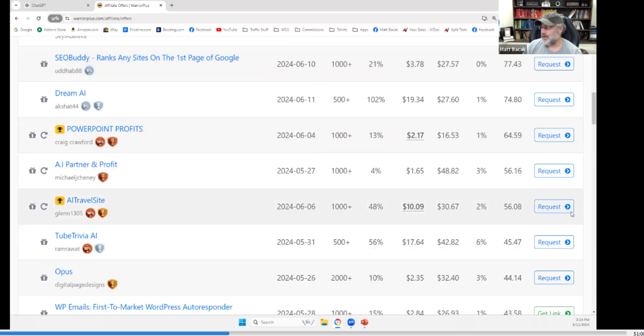Click the trophy icon next to AITravelSite
644x336 pixels.
coord(60,201)
